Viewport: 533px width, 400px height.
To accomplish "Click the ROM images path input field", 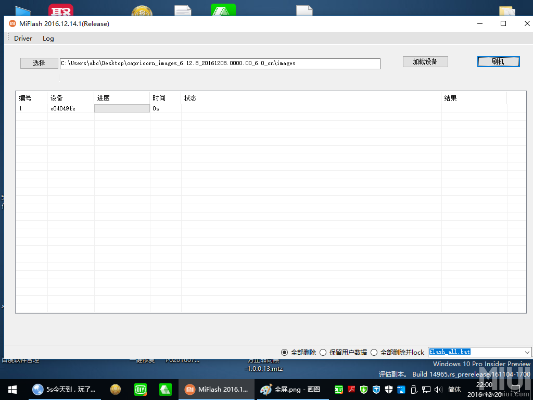I will click(x=220, y=63).
